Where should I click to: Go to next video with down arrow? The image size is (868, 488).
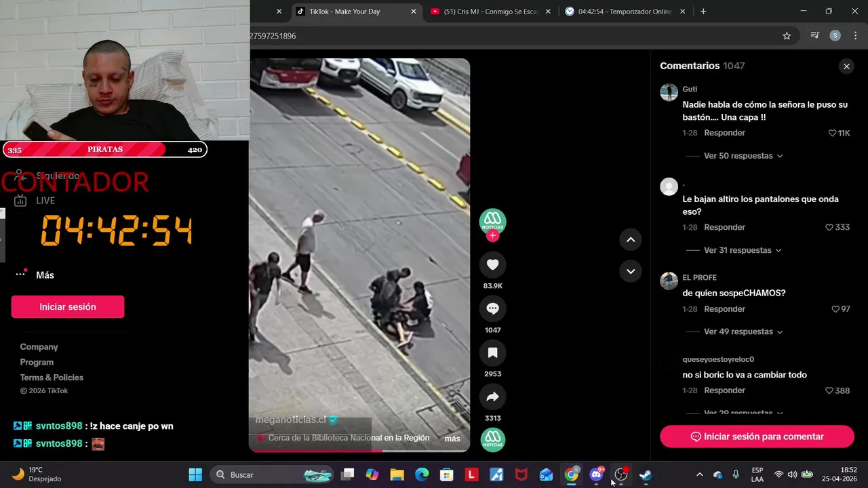coord(631,271)
